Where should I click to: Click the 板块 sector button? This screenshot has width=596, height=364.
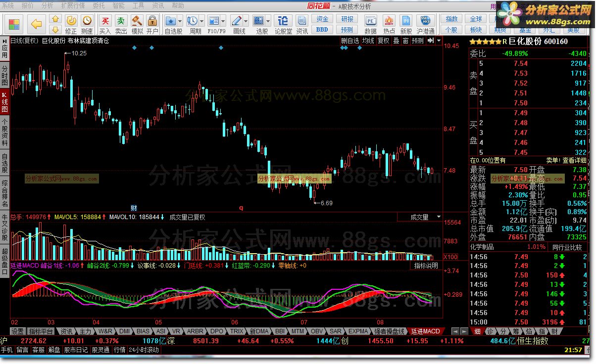click(476, 30)
